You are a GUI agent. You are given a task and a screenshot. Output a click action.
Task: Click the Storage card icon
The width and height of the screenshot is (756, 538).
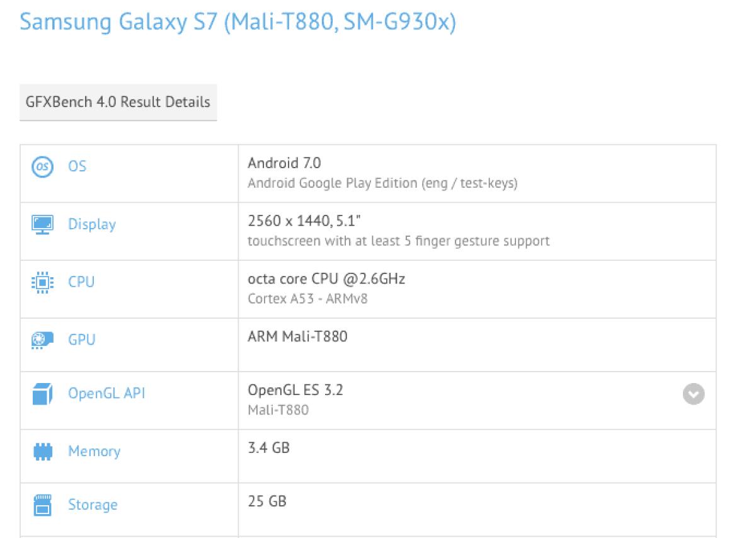click(x=43, y=505)
